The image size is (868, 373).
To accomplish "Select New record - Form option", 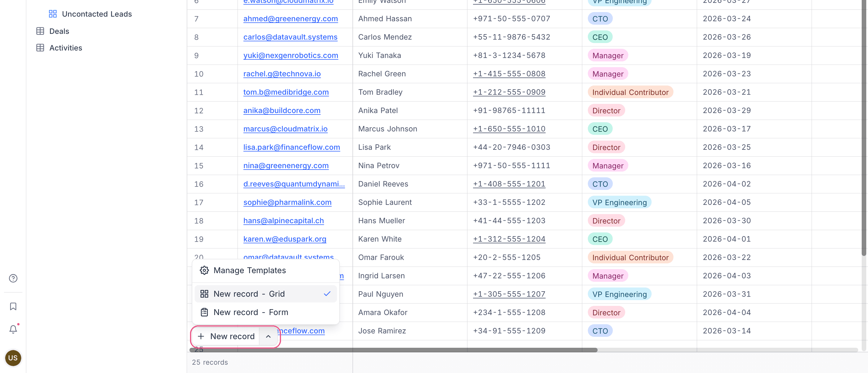I will click(x=266, y=312).
